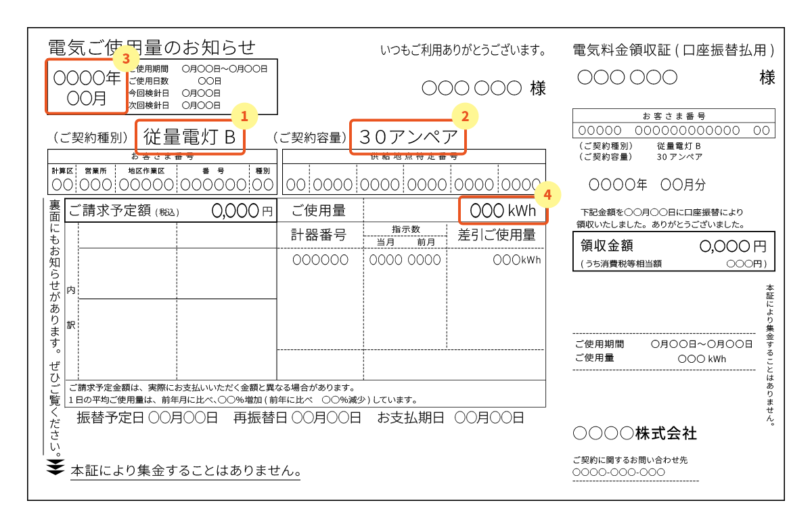Viewport: 812px width, 528px height.
Task: Click the ご請求予定額 billing amount field
Action: 171,211
